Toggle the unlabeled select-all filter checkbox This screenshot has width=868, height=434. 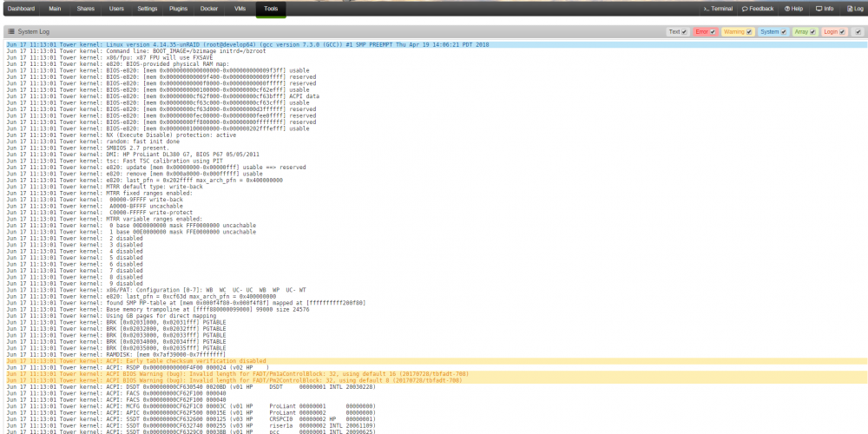[x=858, y=32]
